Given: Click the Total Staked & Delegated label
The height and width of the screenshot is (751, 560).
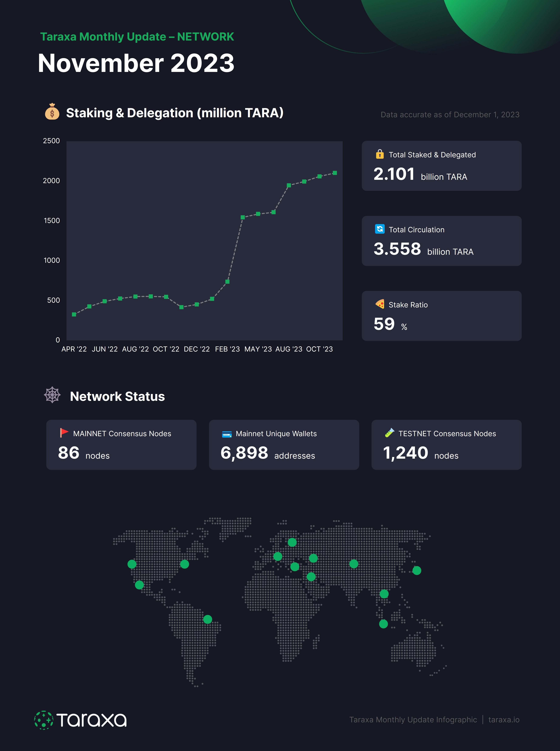Looking at the screenshot, I should pos(432,155).
